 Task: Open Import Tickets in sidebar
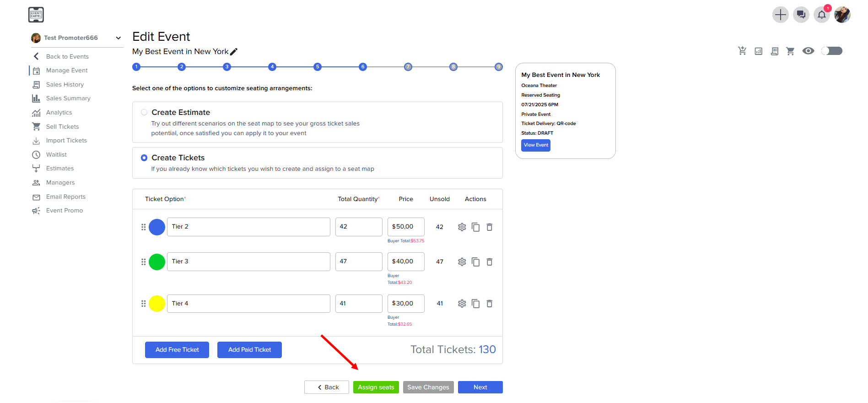(x=66, y=141)
